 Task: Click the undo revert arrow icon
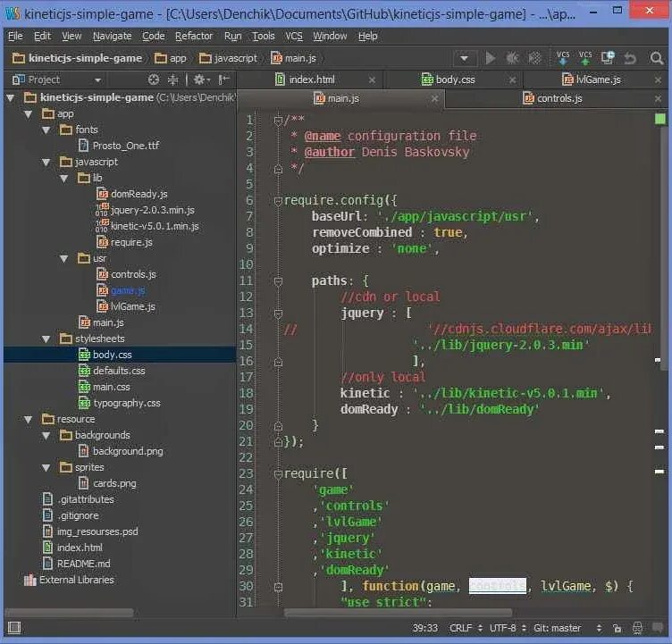coord(630,58)
